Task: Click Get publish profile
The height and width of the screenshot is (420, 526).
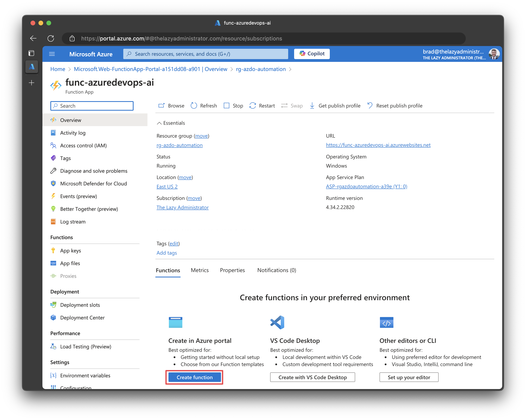Action: [x=335, y=106]
